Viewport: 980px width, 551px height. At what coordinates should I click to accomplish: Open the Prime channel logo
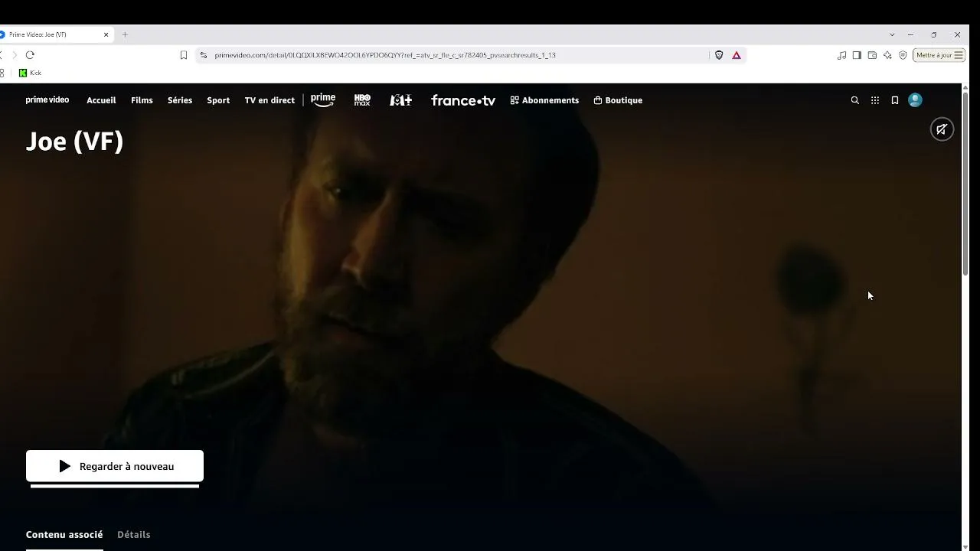pos(323,100)
